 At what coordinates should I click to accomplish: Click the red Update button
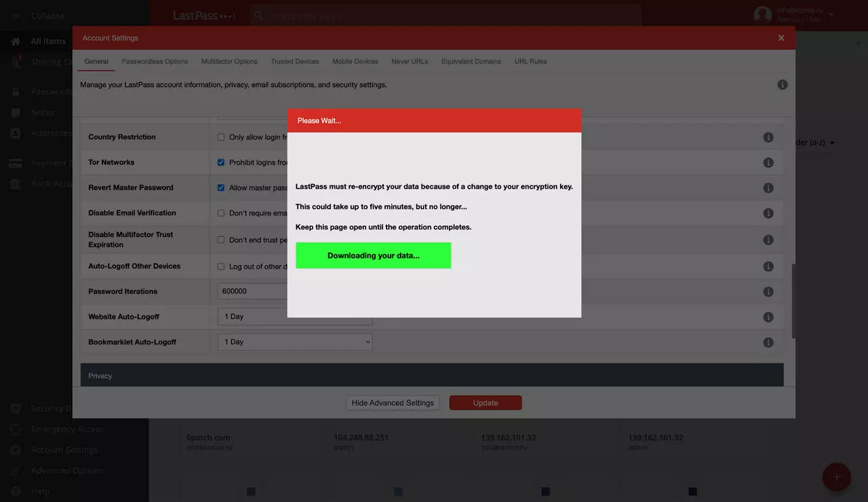click(x=486, y=403)
